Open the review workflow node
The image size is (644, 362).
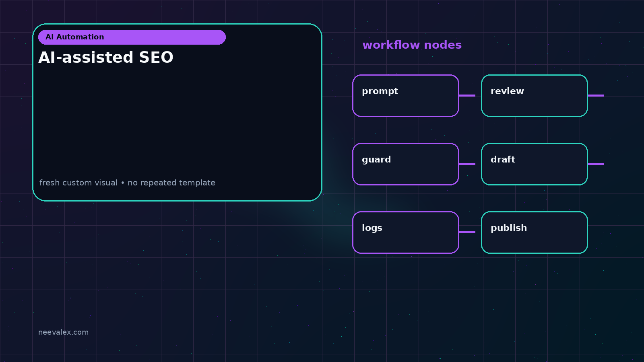point(535,96)
